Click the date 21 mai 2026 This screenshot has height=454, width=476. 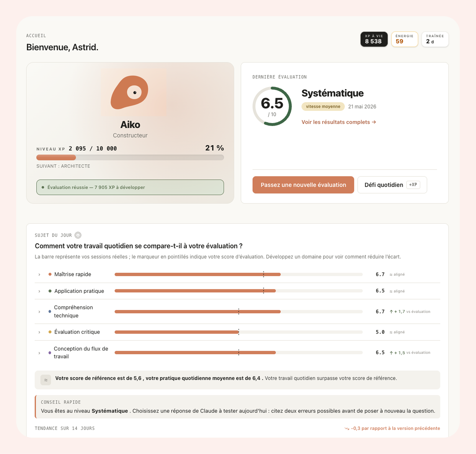point(362,107)
